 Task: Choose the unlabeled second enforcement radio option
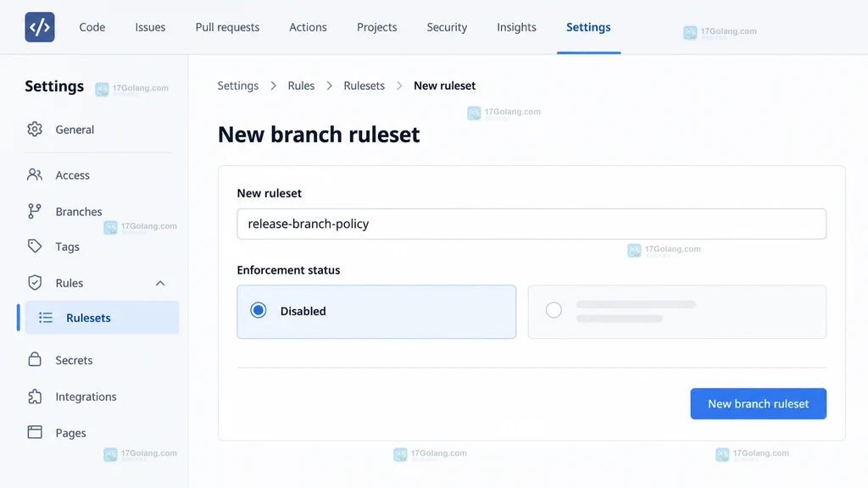[x=554, y=310]
